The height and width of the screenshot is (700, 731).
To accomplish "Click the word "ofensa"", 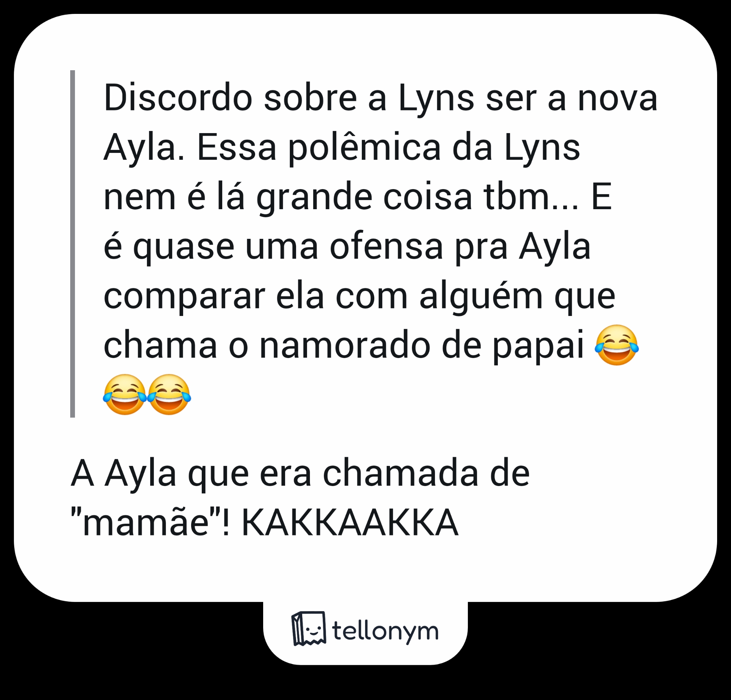I will pos(386,246).
